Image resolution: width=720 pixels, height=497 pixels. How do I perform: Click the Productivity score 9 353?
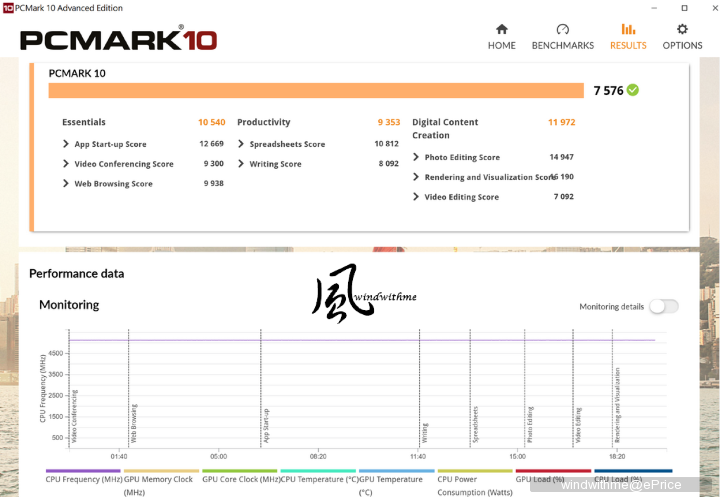(x=389, y=122)
